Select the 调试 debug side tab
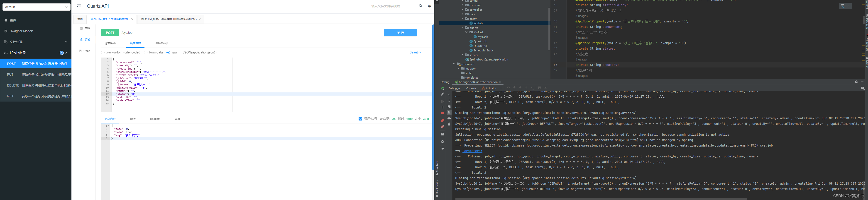 point(85,39)
